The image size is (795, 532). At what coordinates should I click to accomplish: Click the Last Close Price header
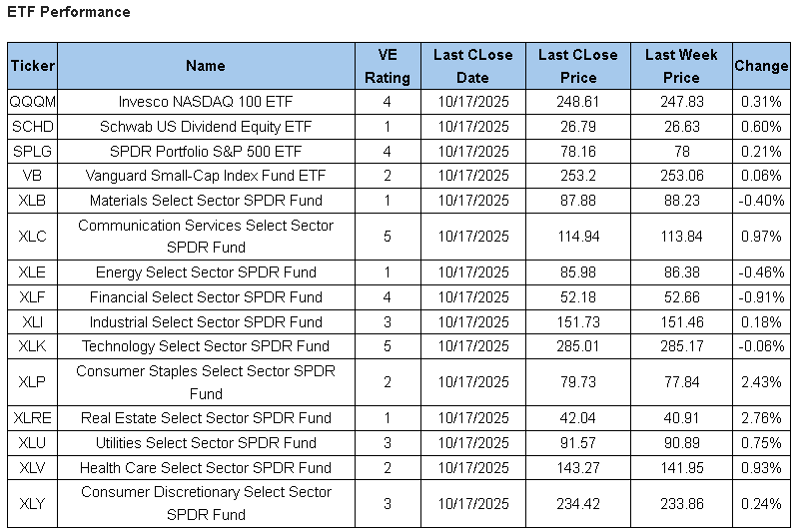577,66
